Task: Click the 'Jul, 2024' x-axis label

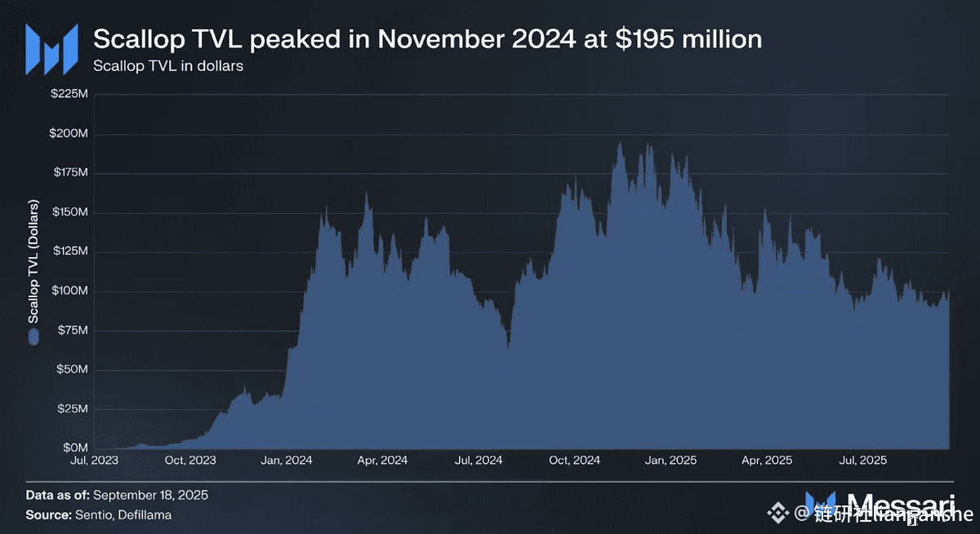Action: pos(478,461)
